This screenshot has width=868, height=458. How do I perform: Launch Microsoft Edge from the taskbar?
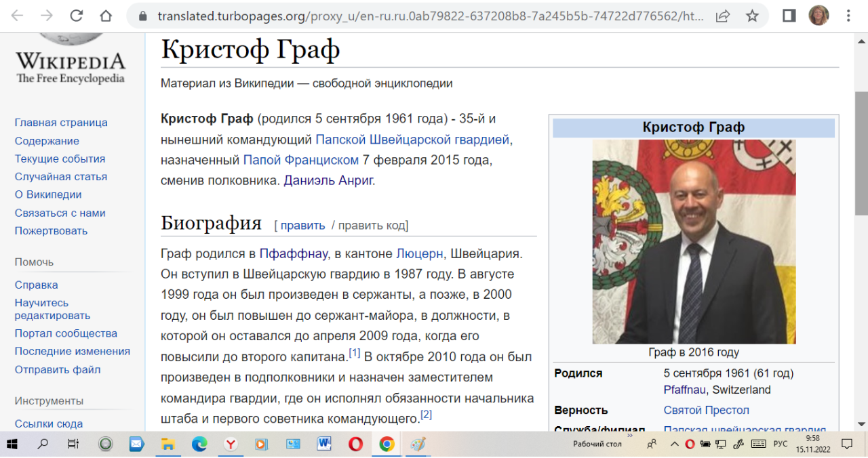(199, 444)
